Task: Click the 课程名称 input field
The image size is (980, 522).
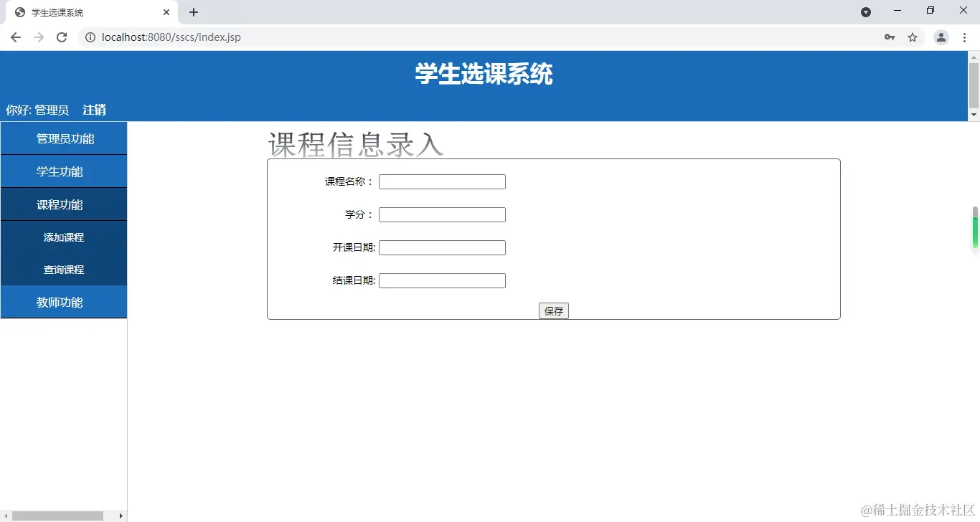Action: click(442, 181)
